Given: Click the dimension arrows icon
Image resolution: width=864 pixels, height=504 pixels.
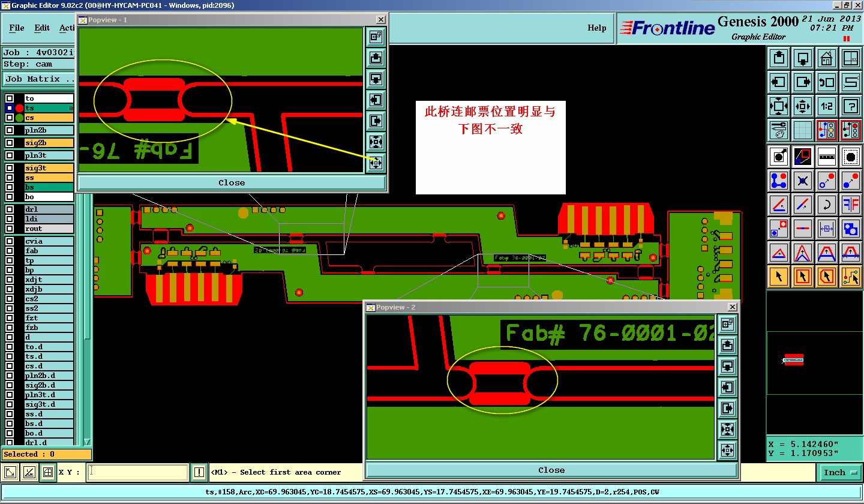Looking at the screenshot, I should [x=827, y=228].
